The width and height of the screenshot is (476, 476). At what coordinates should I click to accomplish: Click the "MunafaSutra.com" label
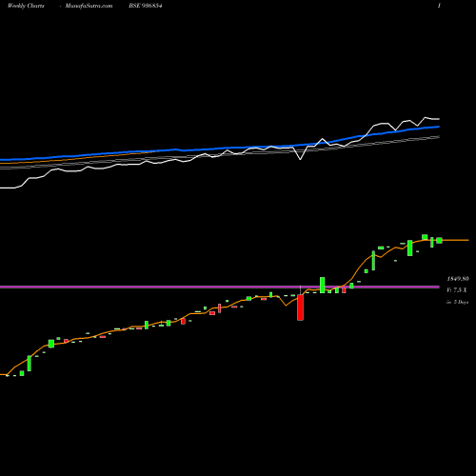tap(89, 6)
